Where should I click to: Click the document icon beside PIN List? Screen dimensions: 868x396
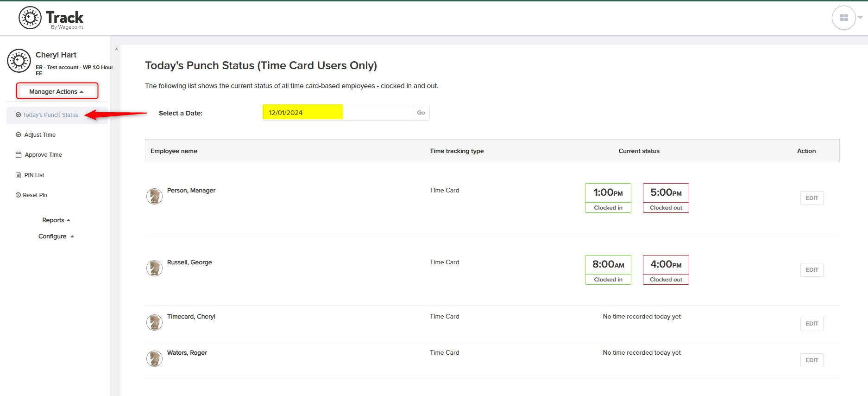[19, 175]
